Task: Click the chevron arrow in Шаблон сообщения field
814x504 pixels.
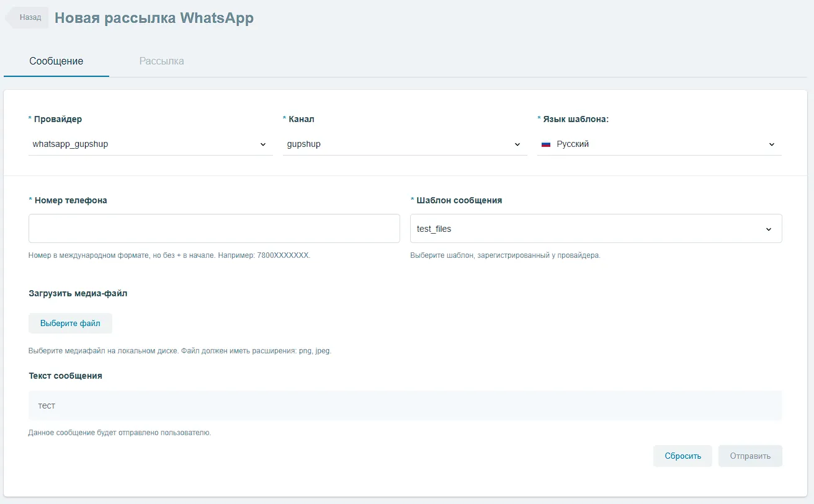Action: point(769,229)
